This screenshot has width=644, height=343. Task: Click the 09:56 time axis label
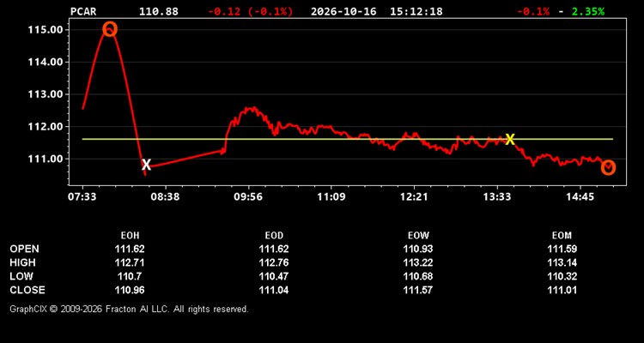248,197
